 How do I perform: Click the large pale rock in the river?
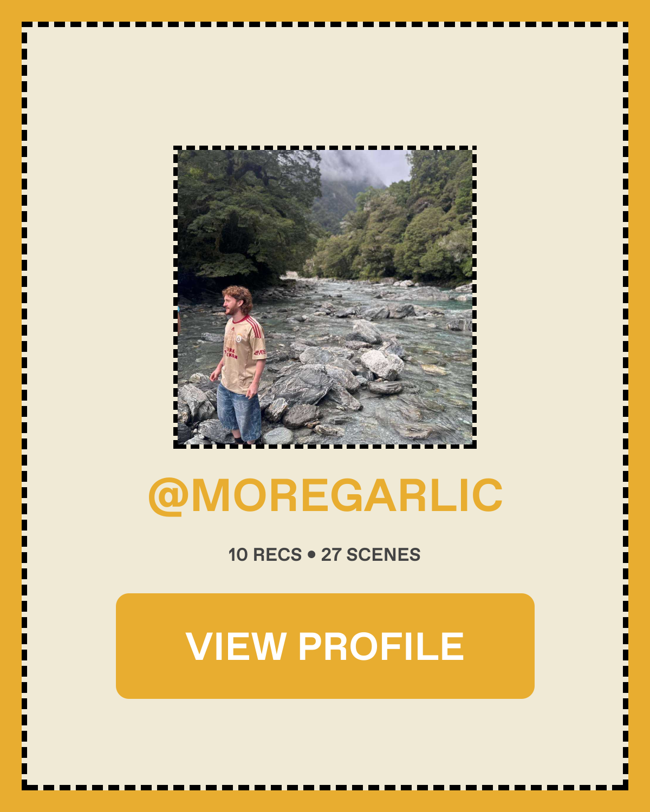pos(382,364)
